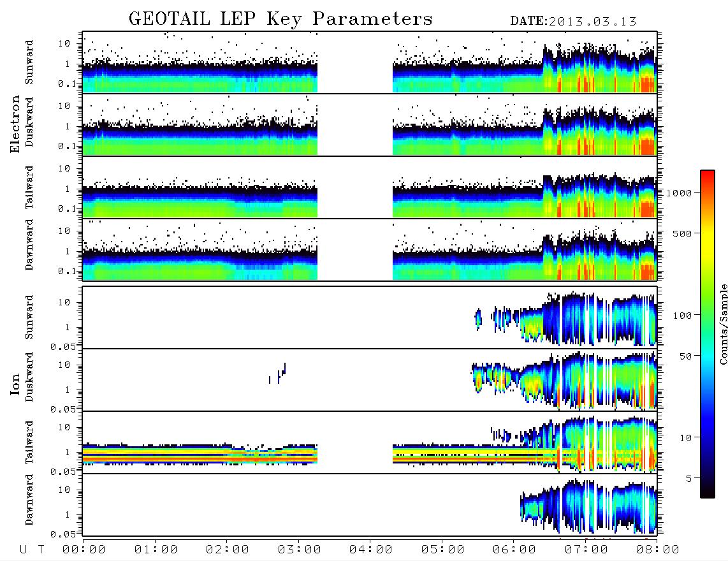Click the 100 colorbar tick label
The image size is (728, 561).
[x=683, y=316]
